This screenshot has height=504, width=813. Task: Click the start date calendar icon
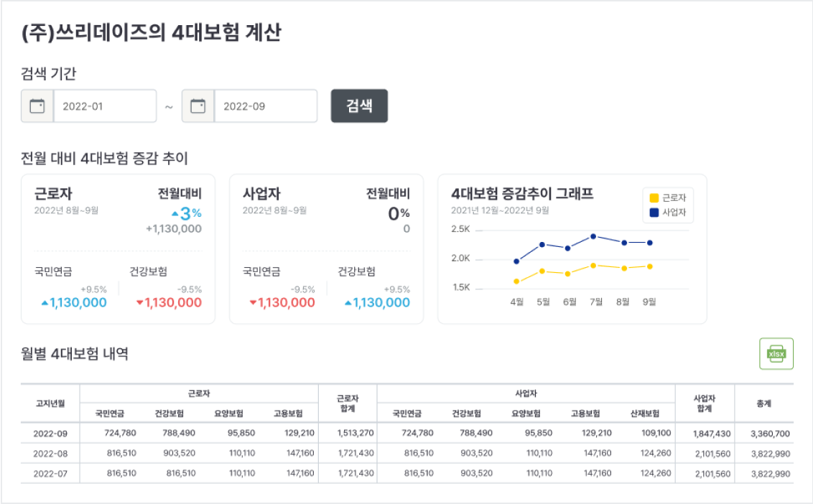click(37, 106)
